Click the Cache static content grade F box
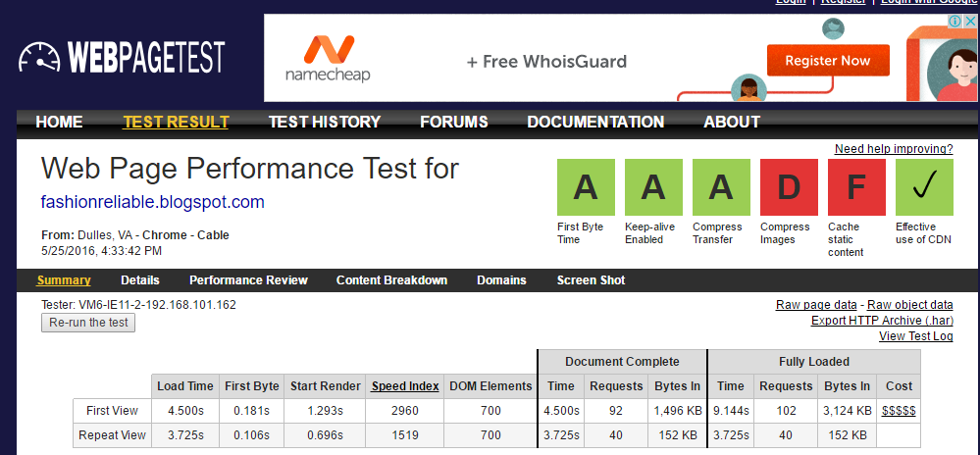This screenshot has height=455, width=980. pyautogui.click(x=856, y=187)
